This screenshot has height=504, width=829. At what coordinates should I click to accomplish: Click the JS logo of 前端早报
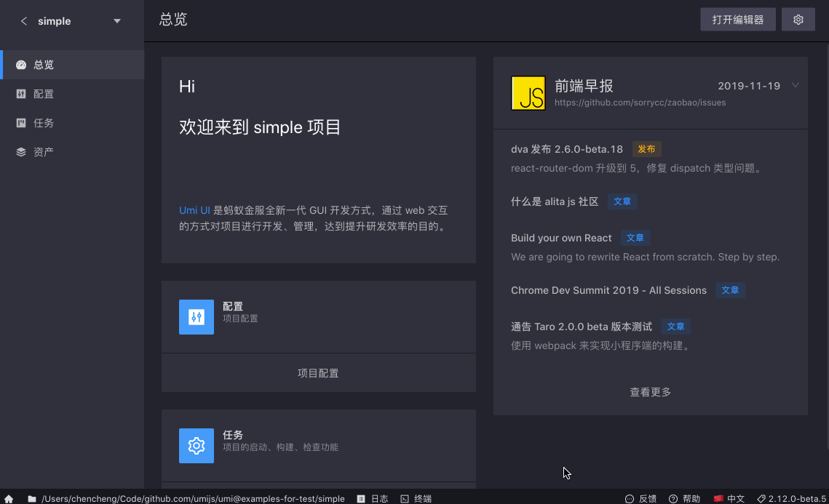[528, 93]
